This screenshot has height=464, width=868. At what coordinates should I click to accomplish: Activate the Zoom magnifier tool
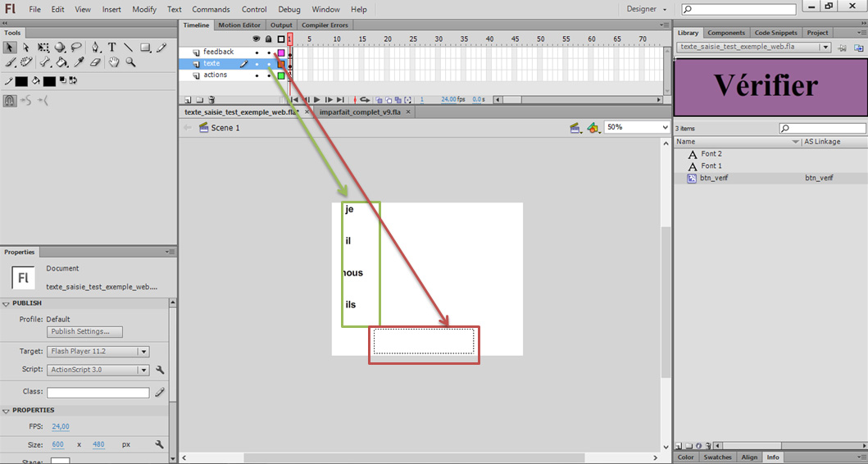[130, 62]
